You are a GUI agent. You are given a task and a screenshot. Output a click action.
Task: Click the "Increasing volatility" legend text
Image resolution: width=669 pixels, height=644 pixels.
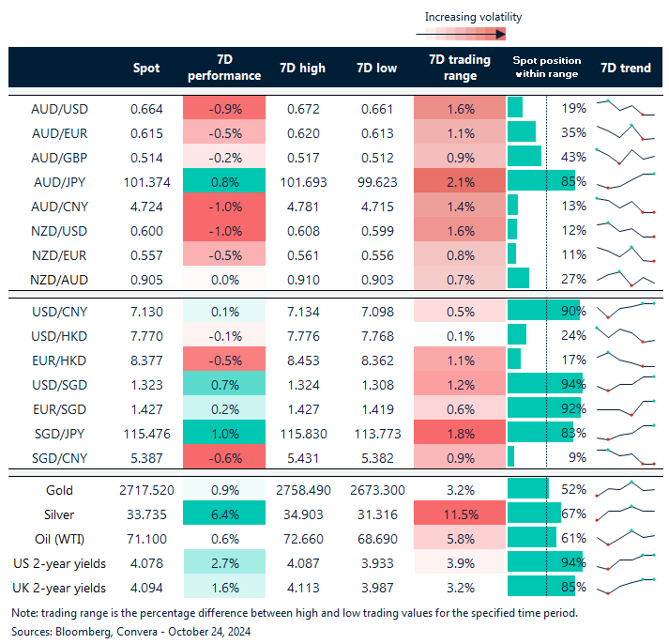tap(473, 17)
